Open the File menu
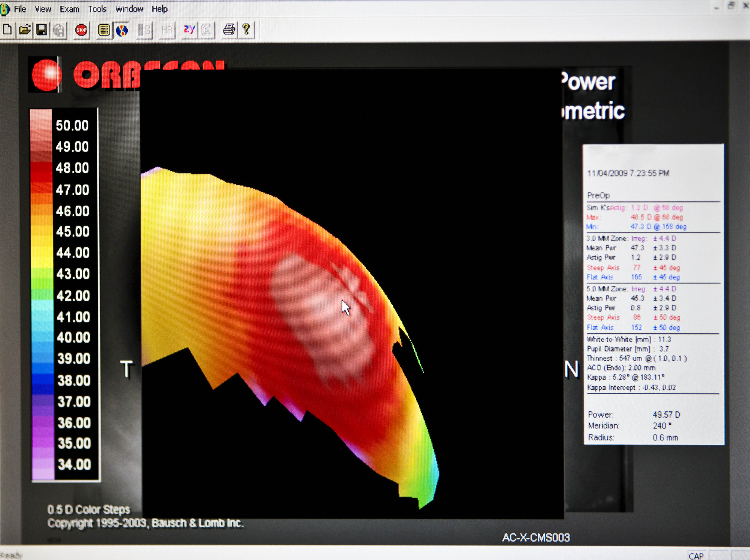Screen dimensions: 750x560 (x=20, y=9)
